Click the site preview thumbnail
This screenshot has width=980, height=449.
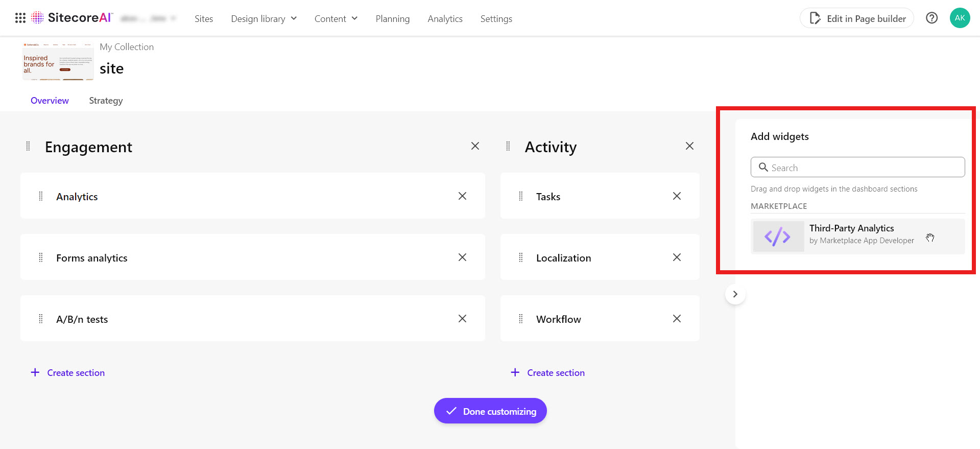pyautogui.click(x=58, y=61)
